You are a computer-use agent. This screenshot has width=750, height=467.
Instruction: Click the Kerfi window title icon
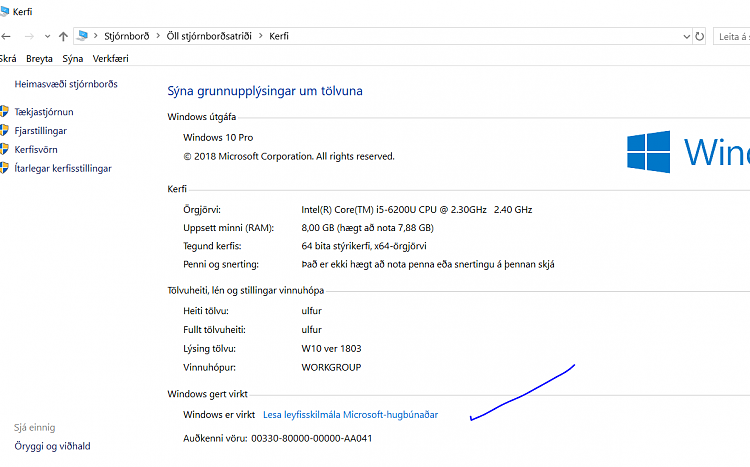tap(4, 11)
